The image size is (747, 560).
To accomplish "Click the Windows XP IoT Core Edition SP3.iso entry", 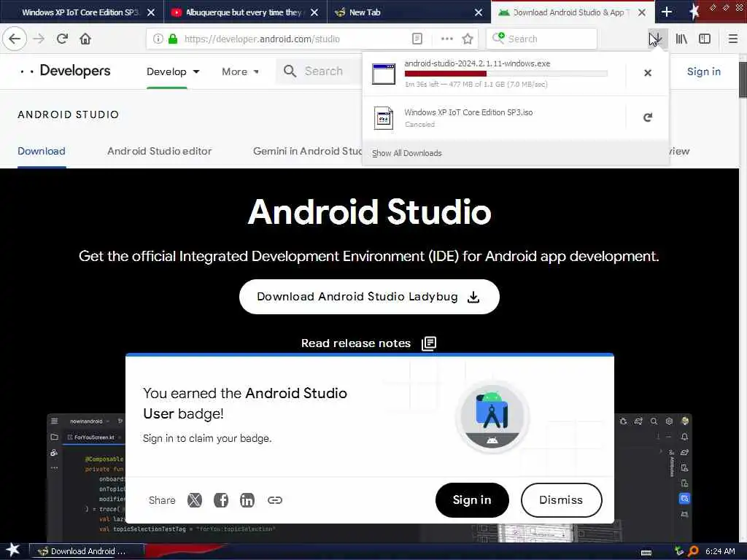I will pyautogui.click(x=494, y=117).
